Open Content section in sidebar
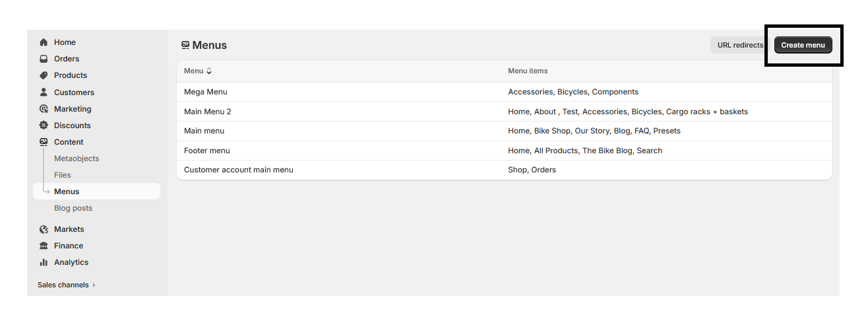 [69, 142]
